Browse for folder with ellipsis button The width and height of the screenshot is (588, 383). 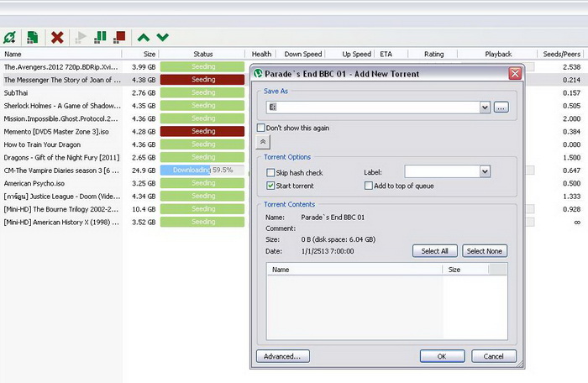(x=501, y=108)
